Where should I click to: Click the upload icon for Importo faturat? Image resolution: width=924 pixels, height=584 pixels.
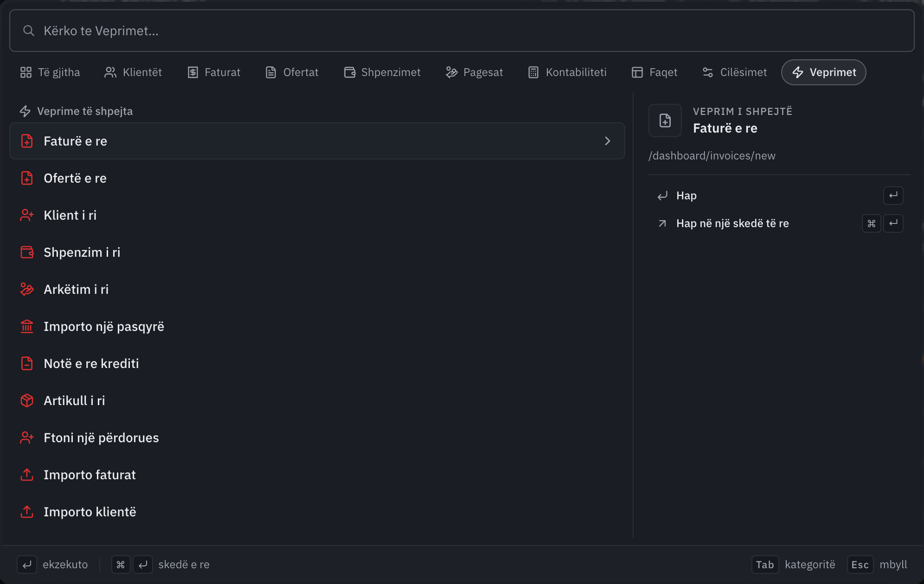pyautogui.click(x=27, y=475)
